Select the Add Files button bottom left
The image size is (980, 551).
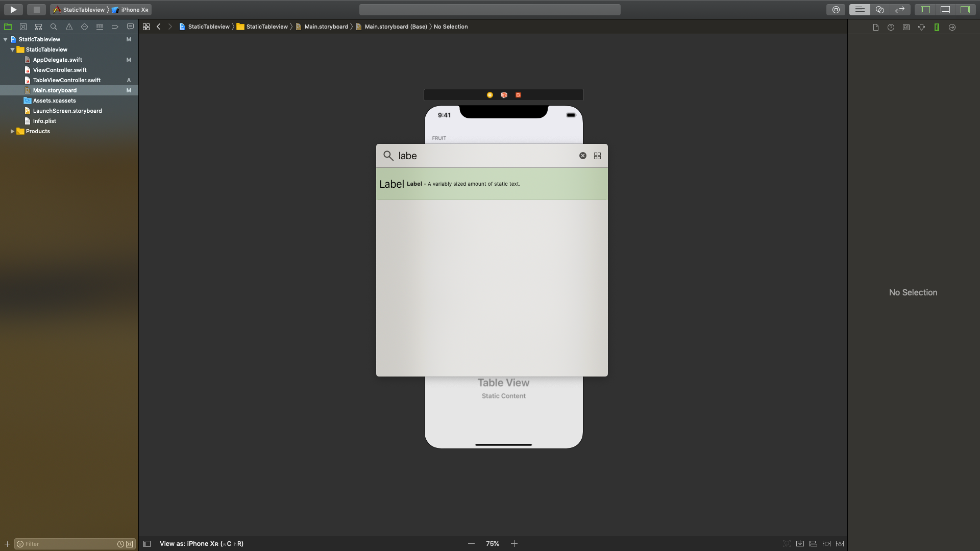[x=7, y=543]
